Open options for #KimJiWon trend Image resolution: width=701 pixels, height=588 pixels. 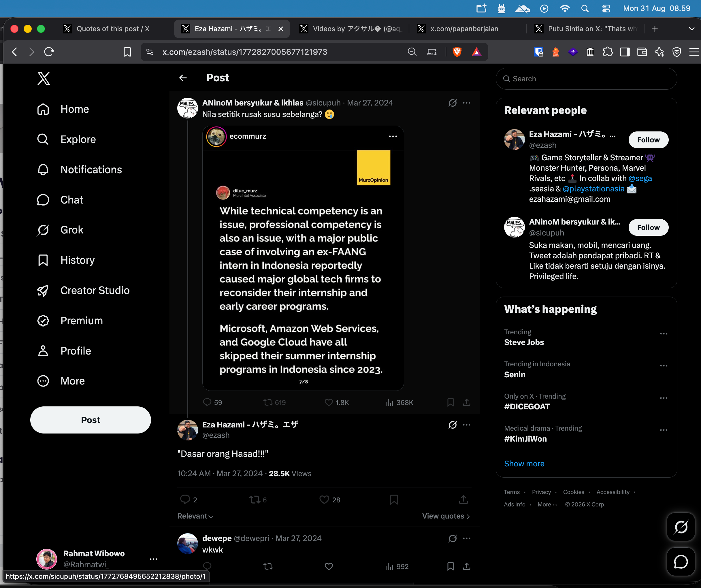pyautogui.click(x=664, y=430)
